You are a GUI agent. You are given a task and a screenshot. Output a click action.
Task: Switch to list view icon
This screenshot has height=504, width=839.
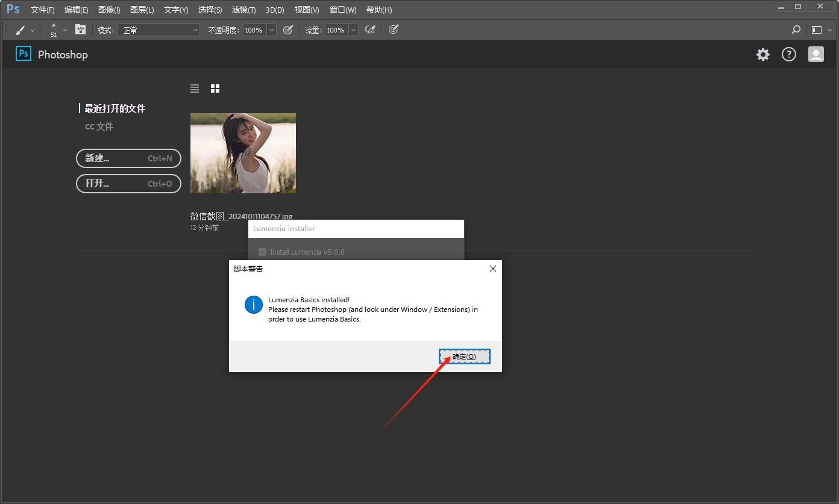click(x=194, y=89)
